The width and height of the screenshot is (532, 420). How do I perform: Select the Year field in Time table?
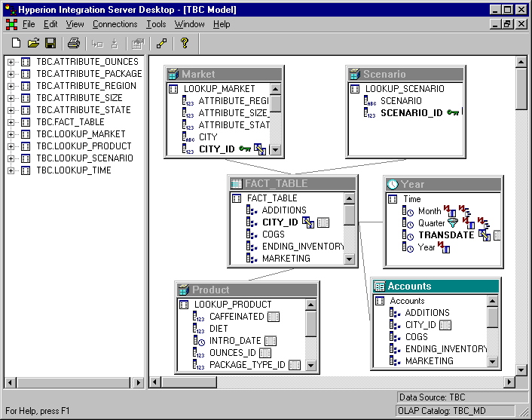coord(427,247)
